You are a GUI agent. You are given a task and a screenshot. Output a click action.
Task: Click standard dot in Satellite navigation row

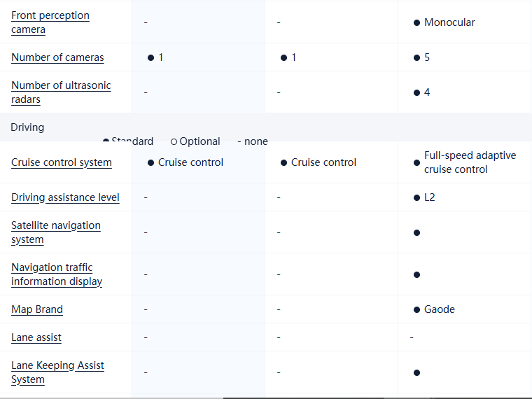click(x=417, y=232)
